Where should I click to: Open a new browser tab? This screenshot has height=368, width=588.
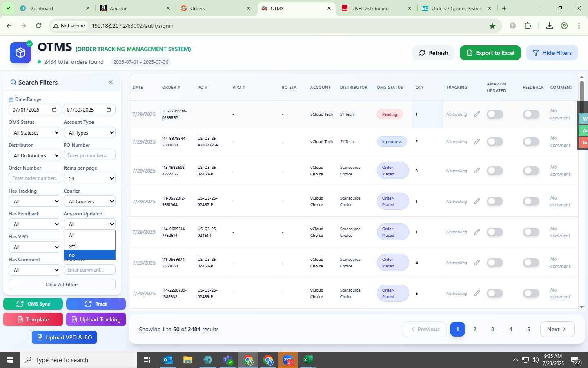504,8
